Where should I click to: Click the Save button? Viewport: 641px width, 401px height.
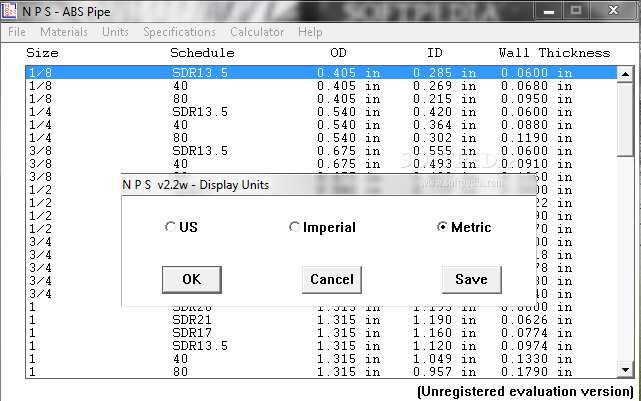point(471,280)
